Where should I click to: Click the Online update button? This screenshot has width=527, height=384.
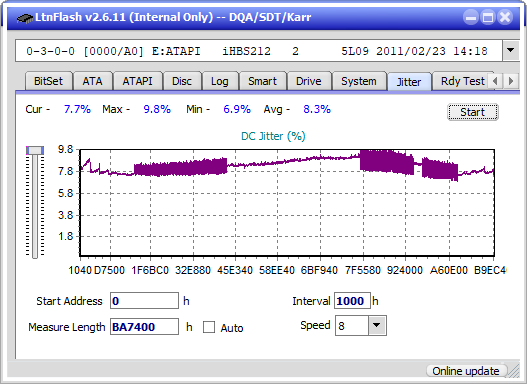[x=466, y=371]
